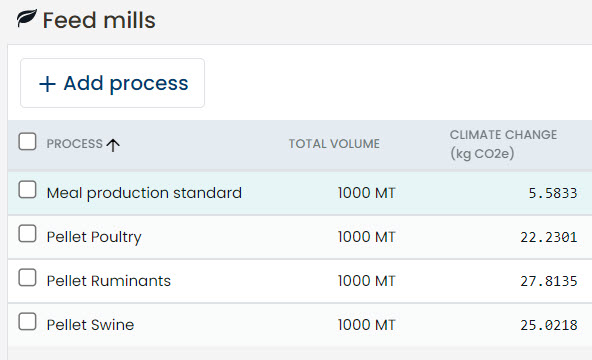Open the Pellet Ruminants process
The width and height of the screenshot is (592, 360).
pyautogui.click(x=109, y=281)
